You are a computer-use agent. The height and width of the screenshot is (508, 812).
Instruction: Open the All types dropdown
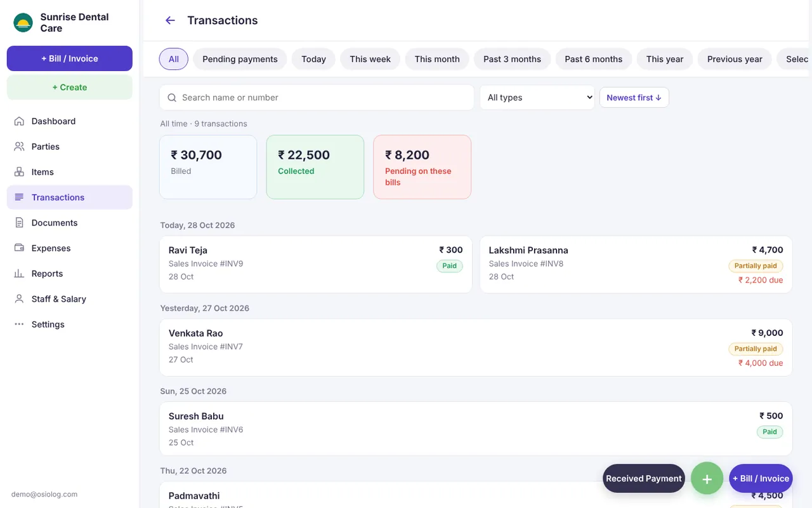(537, 97)
